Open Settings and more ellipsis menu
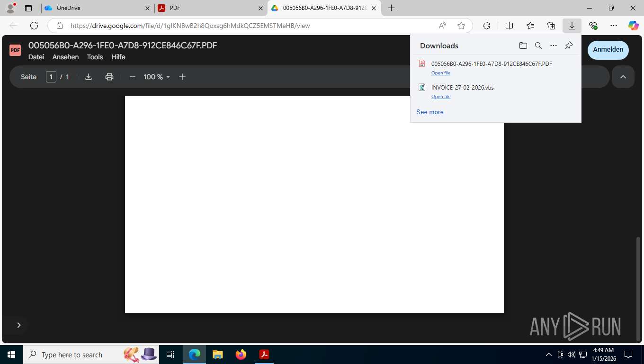644x364 pixels. 614,26
